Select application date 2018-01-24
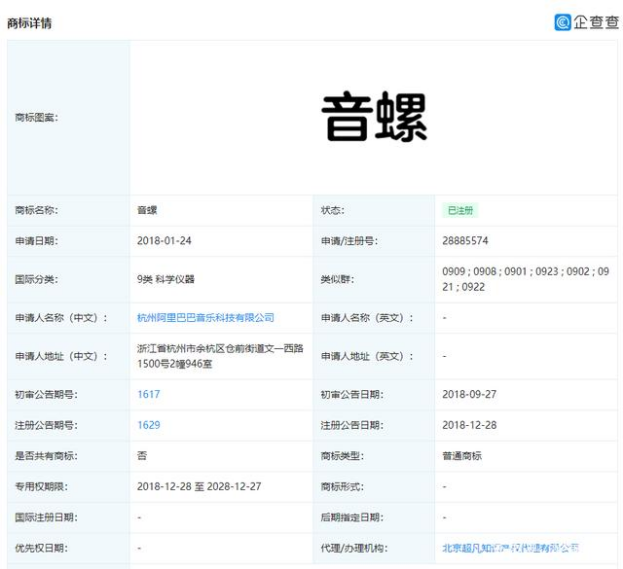The image size is (623, 569). pos(164,241)
